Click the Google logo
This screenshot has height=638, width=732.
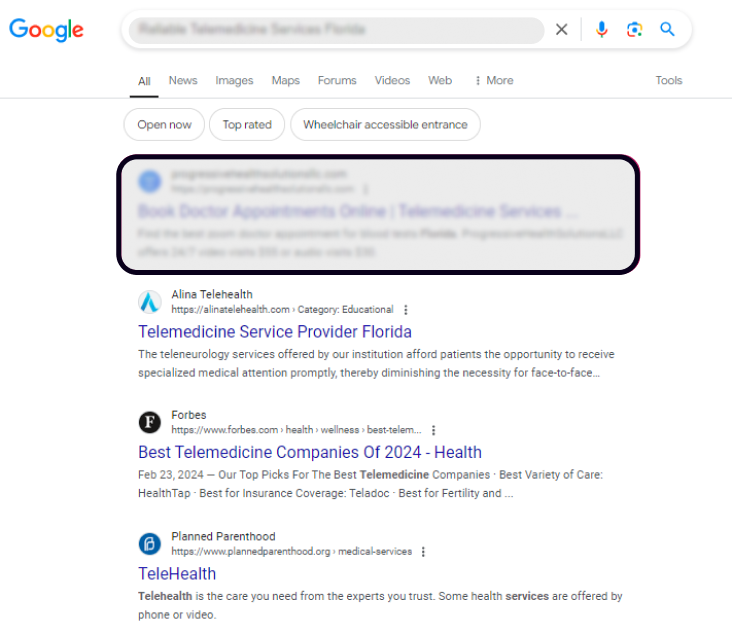[x=46, y=30]
